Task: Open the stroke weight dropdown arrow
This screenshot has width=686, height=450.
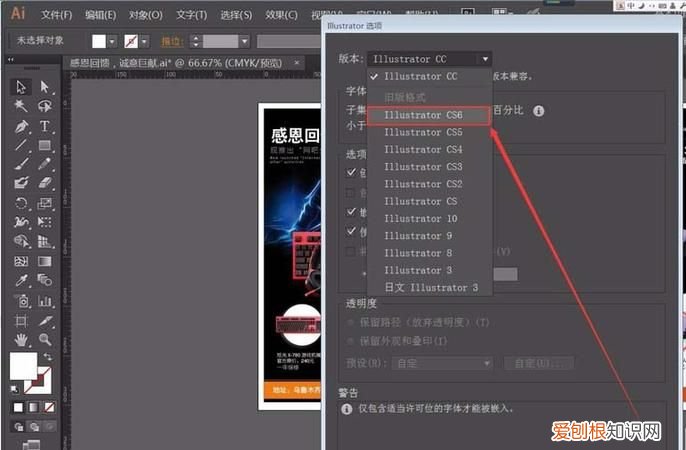Action: tap(245, 42)
